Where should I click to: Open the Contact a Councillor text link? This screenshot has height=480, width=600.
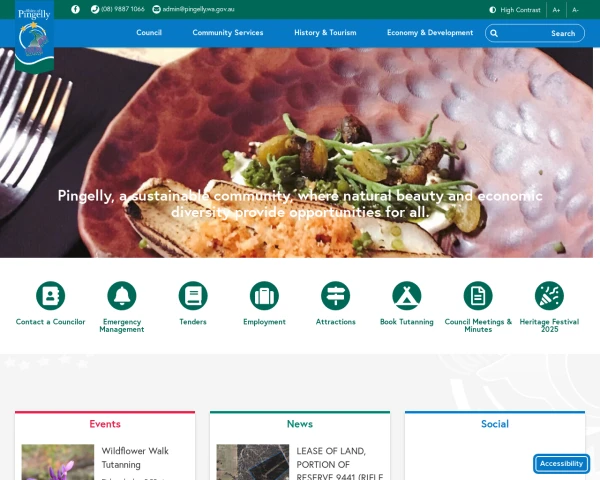point(51,322)
